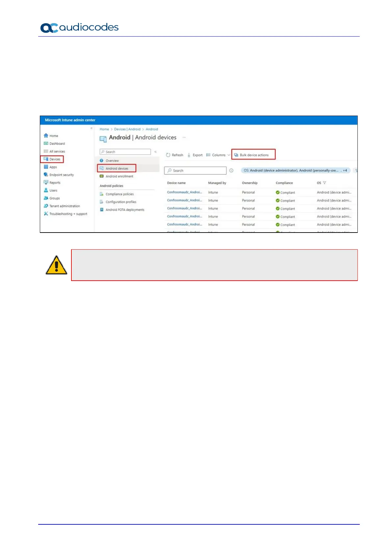The height and width of the screenshot is (555, 392).
Task: Click the info icon beside device search
Action: (x=231, y=171)
